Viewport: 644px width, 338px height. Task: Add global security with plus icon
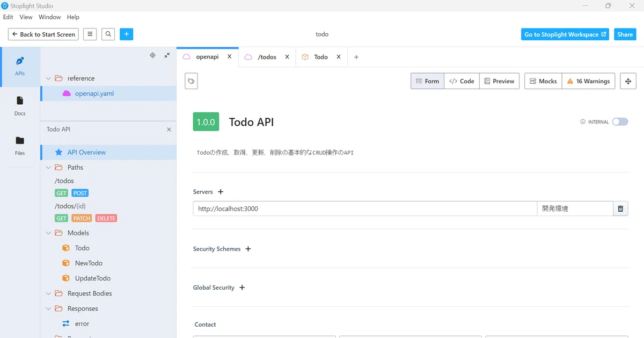tap(242, 287)
